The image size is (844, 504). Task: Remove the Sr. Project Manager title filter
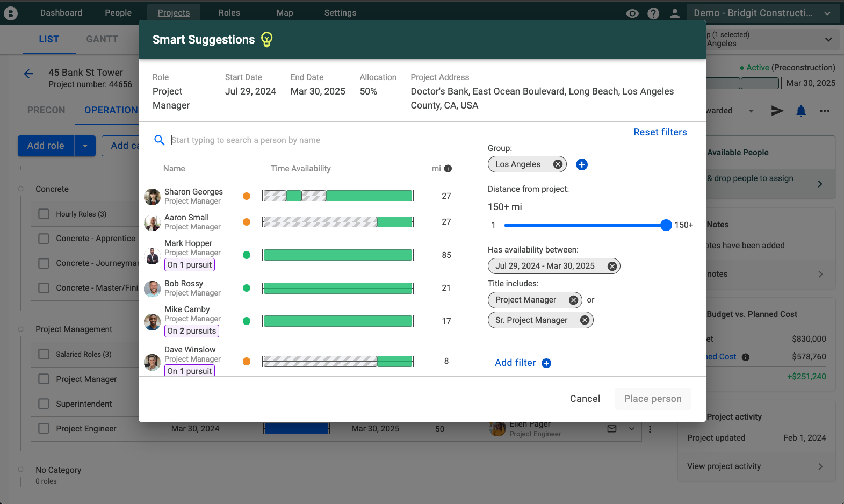[585, 320]
